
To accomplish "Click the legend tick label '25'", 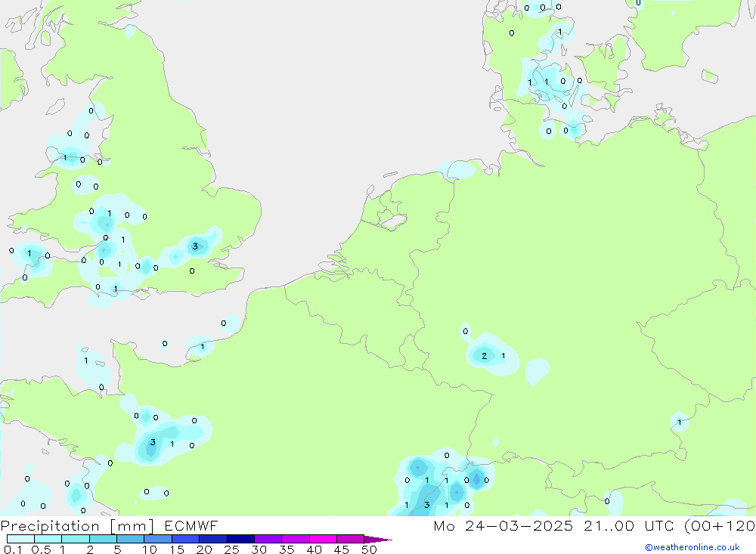I will click(x=231, y=549).
